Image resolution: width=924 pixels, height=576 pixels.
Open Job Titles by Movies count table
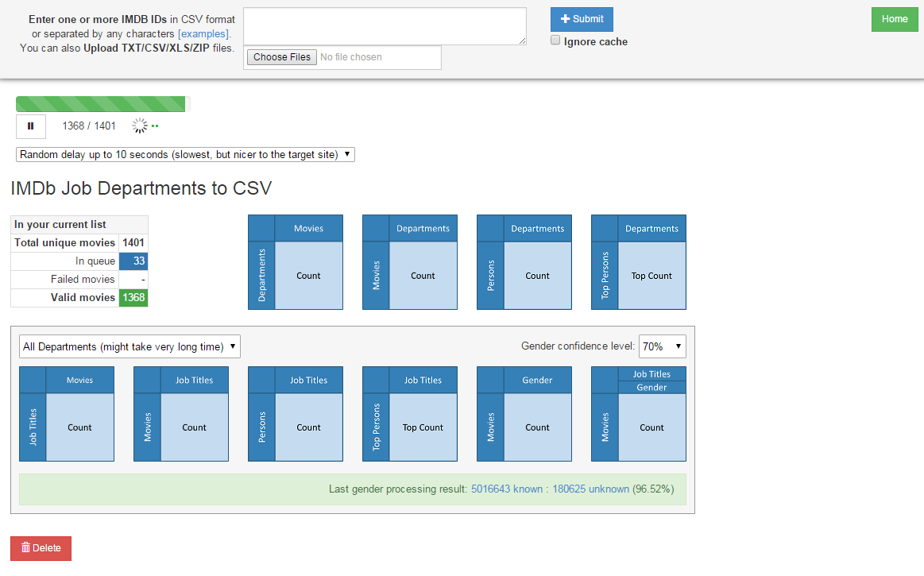(67, 414)
